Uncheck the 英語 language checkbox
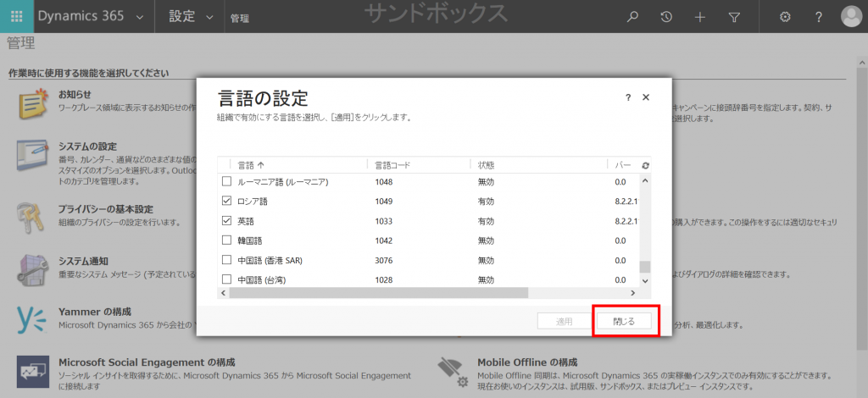This screenshot has height=398, width=868. coord(226,220)
